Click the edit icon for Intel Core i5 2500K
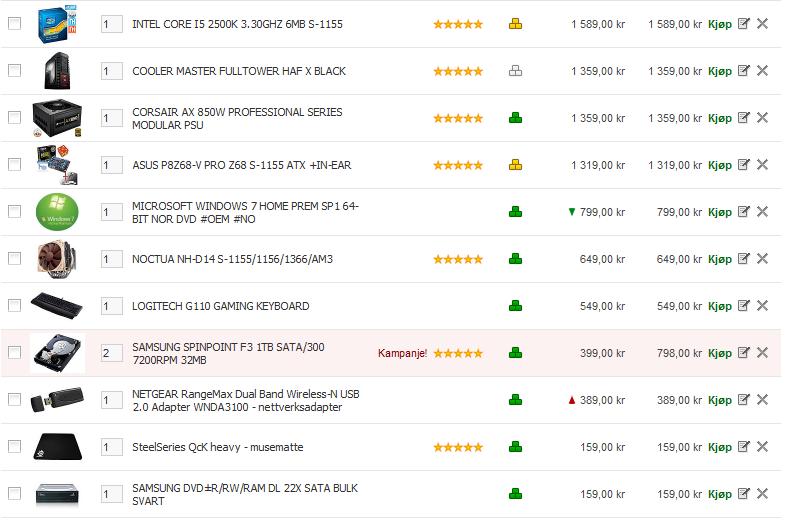785x520 pixels. pyautogui.click(x=743, y=24)
